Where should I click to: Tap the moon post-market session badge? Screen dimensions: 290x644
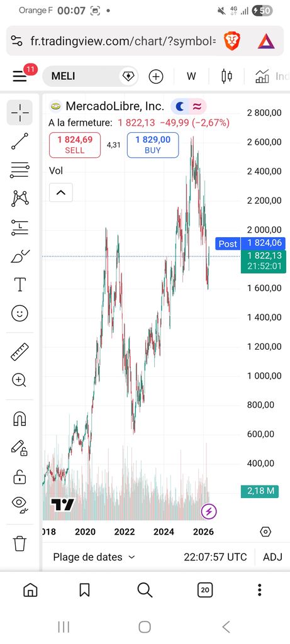pyautogui.click(x=179, y=107)
